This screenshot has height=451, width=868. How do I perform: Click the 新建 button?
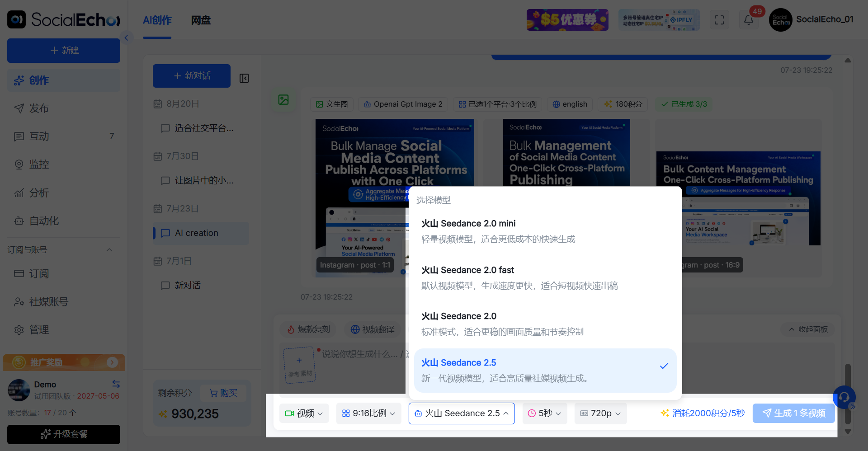point(64,50)
